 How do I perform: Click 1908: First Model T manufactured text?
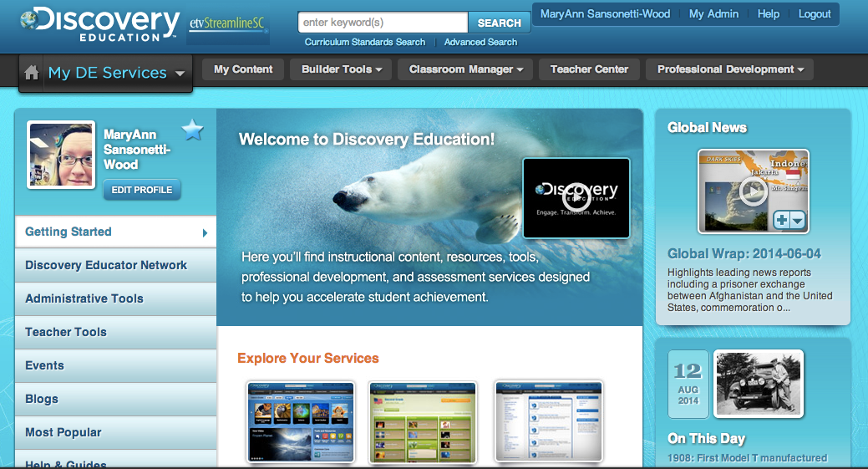[748, 458]
